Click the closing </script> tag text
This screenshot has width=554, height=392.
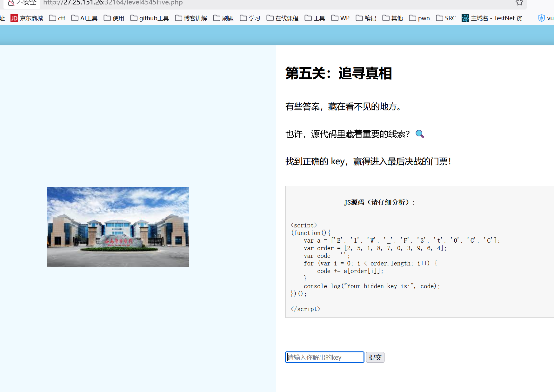pyautogui.click(x=305, y=309)
